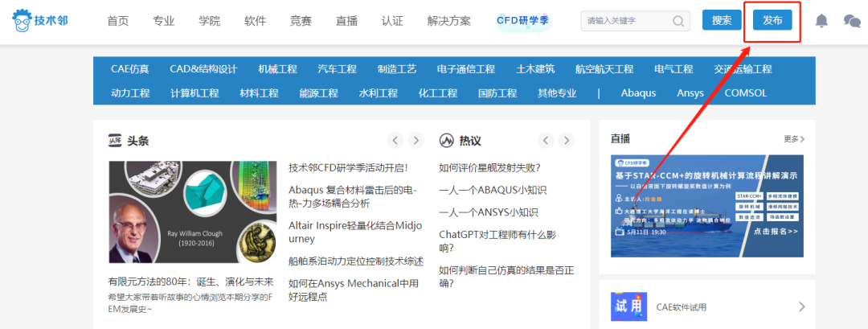Go to 首页 nav item
868x329 pixels.
(x=118, y=21)
